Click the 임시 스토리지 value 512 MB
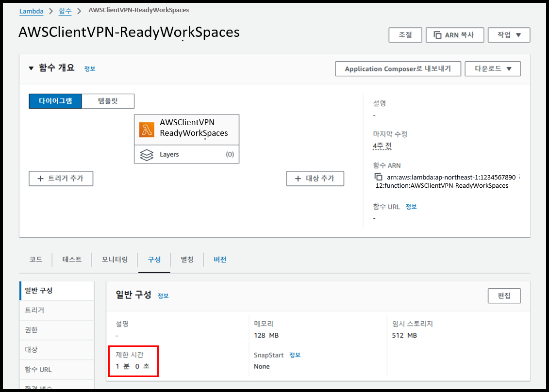The width and height of the screenshot is (549, 392). [x=404, y=336]
